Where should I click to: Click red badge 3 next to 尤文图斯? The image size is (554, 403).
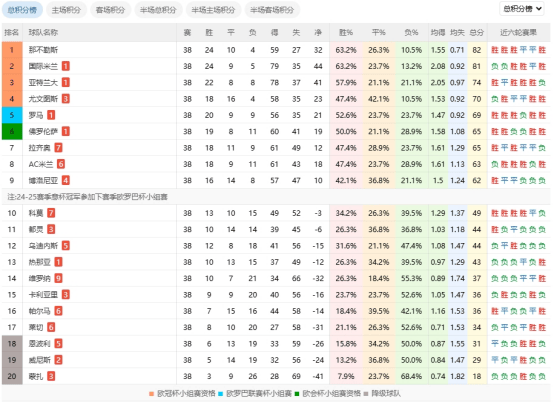coord(65,99)
